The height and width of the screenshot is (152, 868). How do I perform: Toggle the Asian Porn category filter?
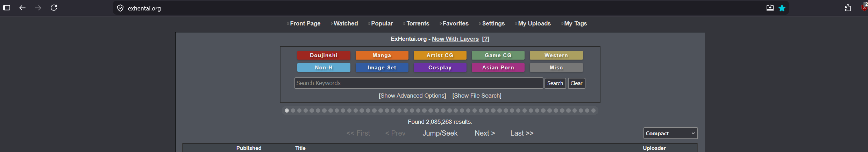498,68
